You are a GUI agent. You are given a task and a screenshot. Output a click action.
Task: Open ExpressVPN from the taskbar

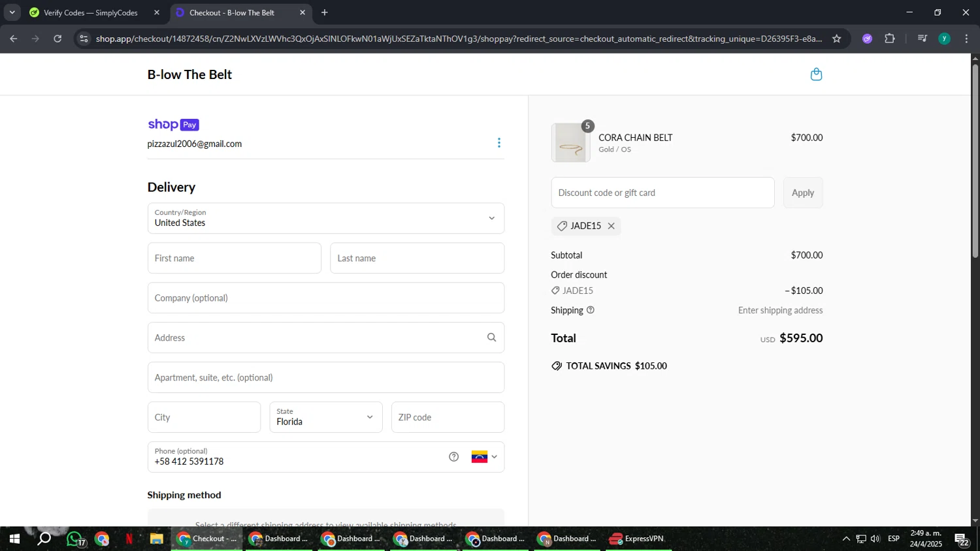(x=639, y=539)
